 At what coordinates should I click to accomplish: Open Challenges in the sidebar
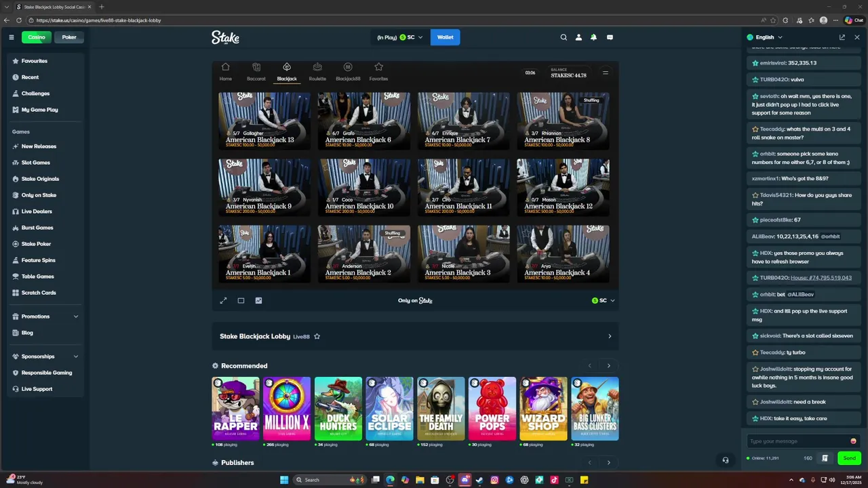46,94
